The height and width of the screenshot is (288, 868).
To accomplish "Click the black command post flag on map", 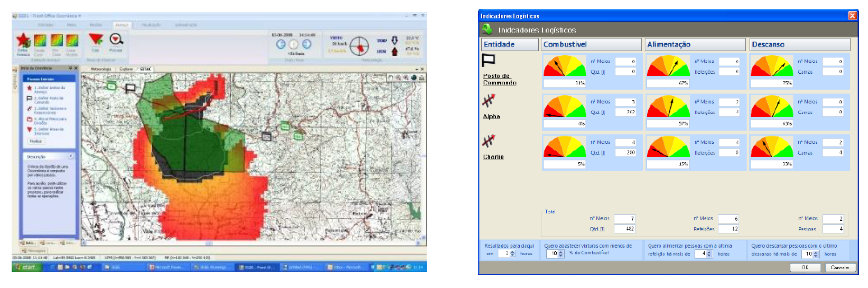I will (x=130, y=88).
